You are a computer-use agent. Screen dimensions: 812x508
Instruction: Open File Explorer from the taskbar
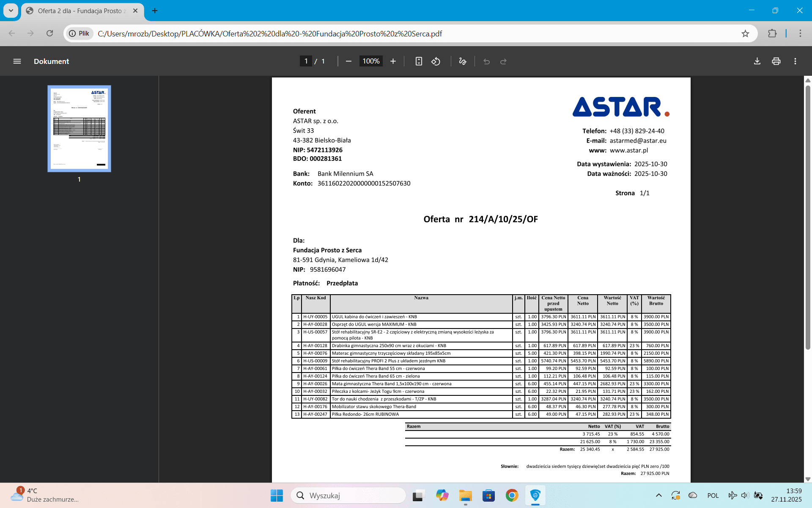click(465, 495)
